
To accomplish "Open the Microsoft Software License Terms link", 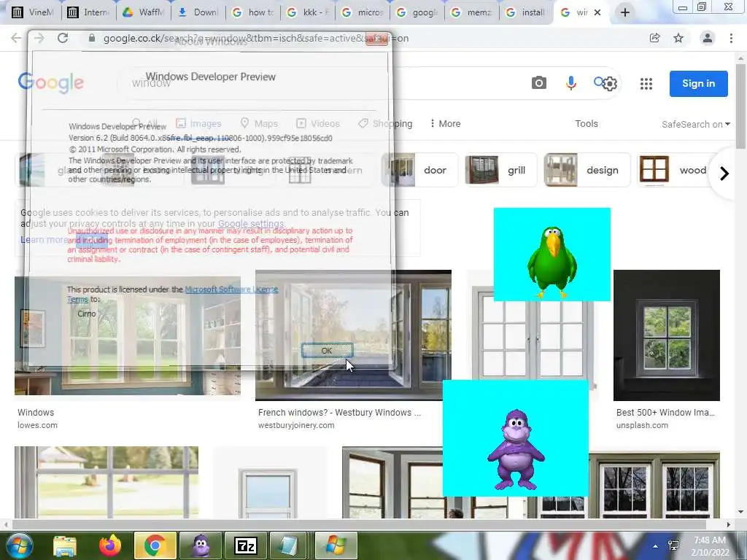I will pyautogui.click(x=231, y=289).
